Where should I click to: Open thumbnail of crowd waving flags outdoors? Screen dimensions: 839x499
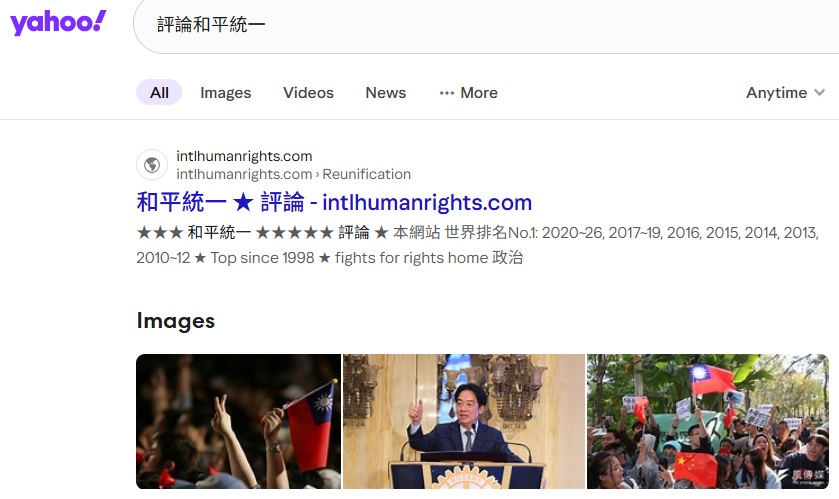coord(708,421)
